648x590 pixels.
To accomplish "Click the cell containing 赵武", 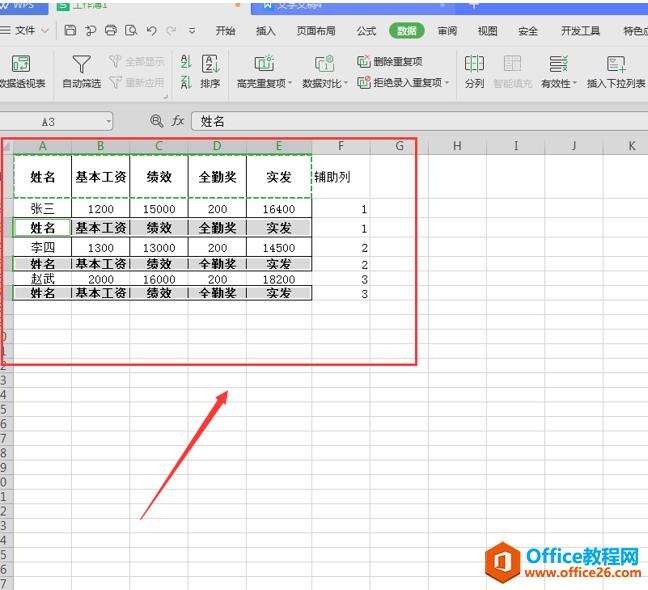I will [43, 279].
